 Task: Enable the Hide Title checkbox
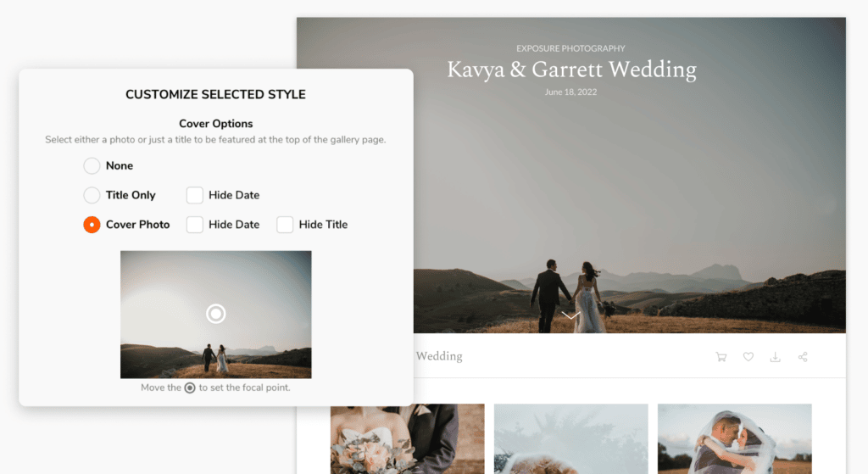[x=285, y=225]
